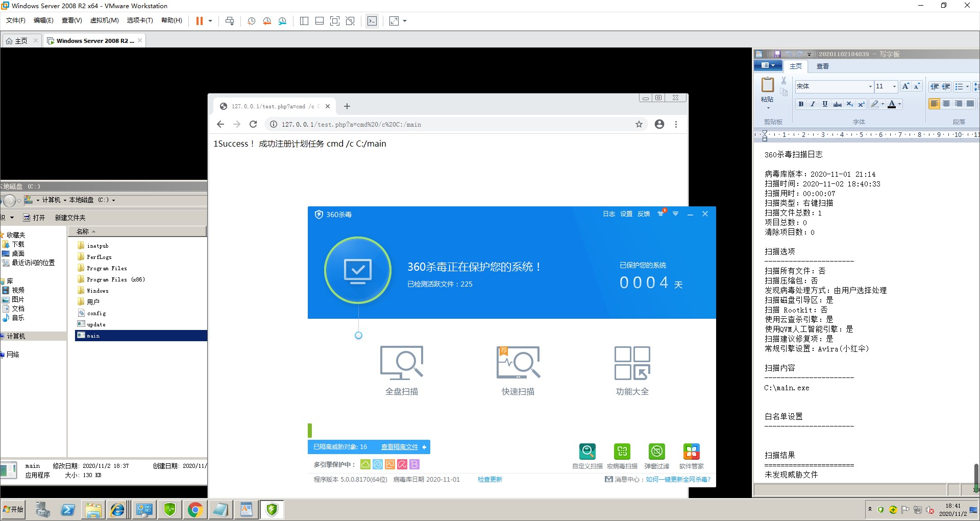This screenshot has width=980, height=521.
Task: Open 日志 in 360杀毒
Action: tap(609, 214)
